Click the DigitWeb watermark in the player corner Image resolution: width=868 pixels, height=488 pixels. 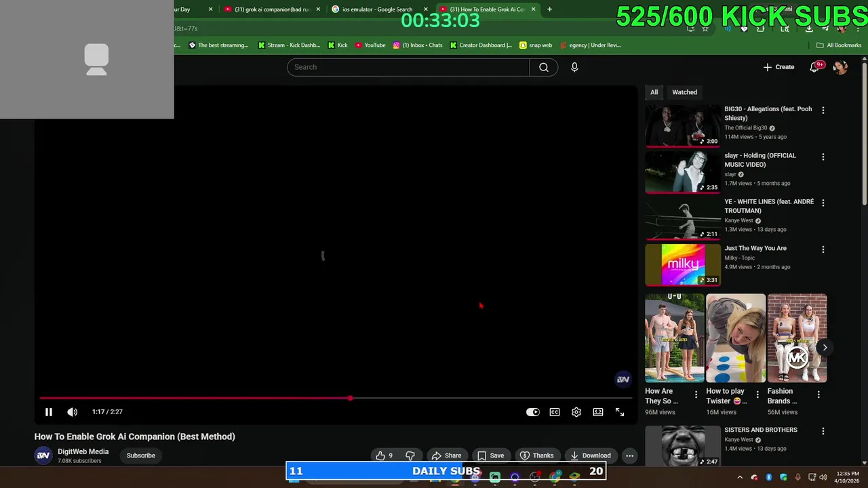tap(623, 380)
